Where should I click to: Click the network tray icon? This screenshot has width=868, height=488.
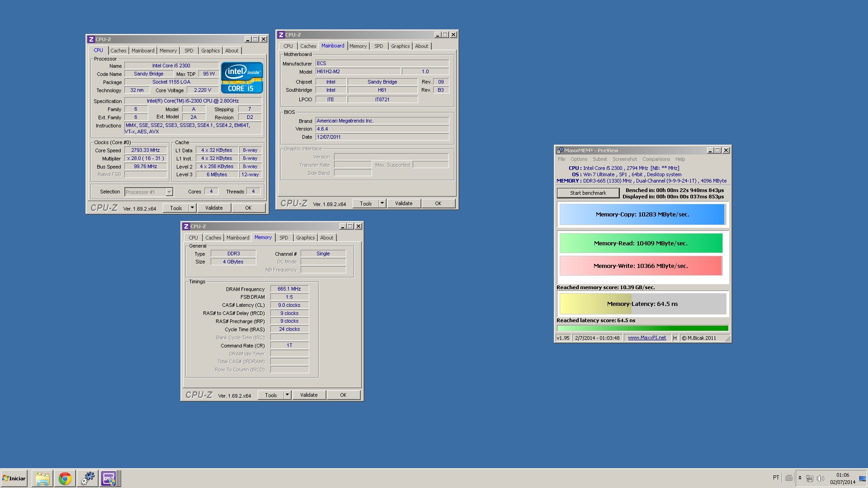810,478
